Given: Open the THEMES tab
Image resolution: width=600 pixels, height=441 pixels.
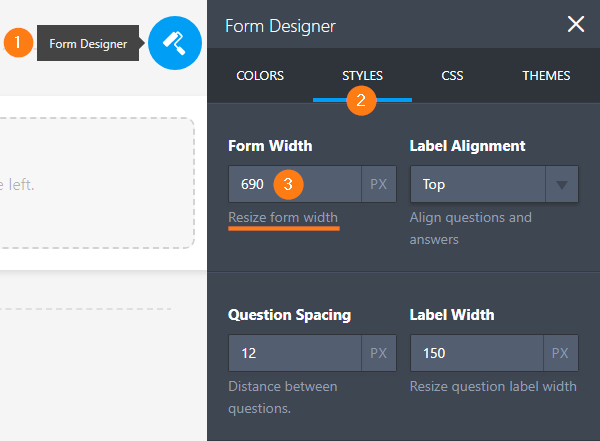Looking at the screenshot, I should point(546,76).
